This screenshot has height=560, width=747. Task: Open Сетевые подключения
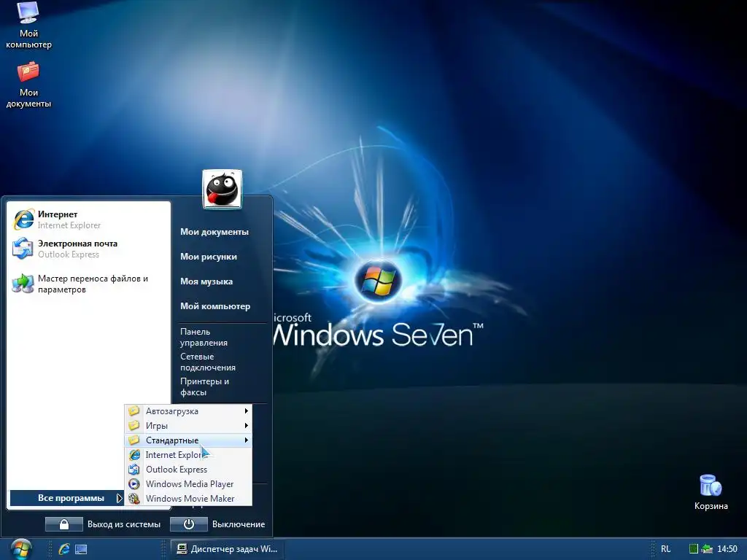click(x=208, y=362)
